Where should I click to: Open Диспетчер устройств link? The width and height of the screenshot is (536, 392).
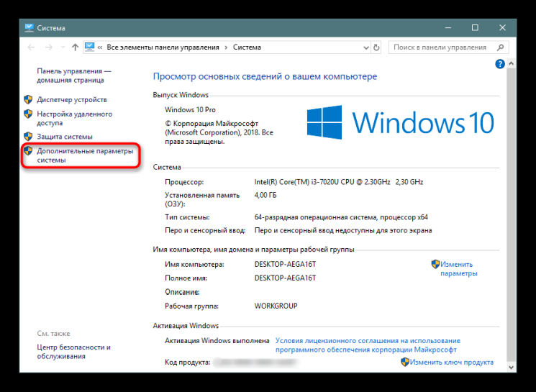tap(72, 100)
